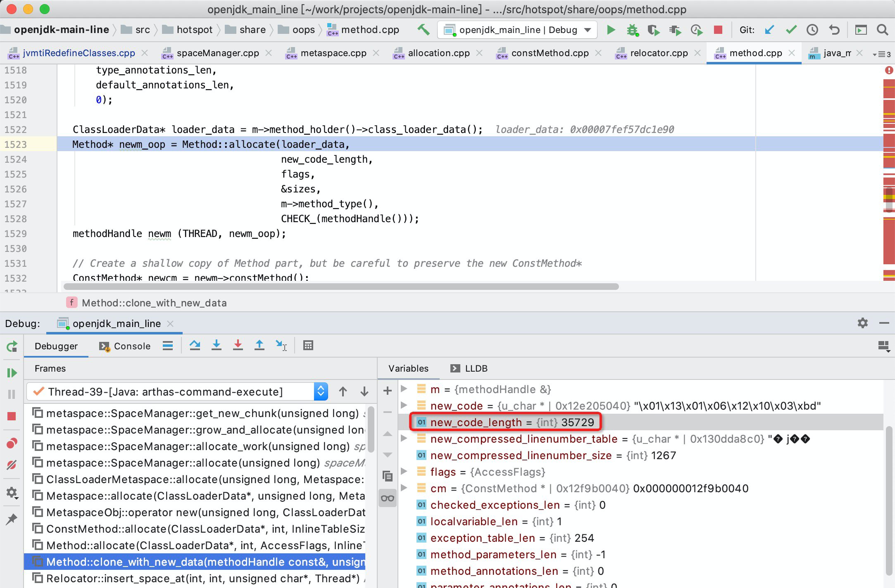Image resolution: width=895 pixels, height=588 pixels.
Task: Click Step Over in debugger toolbar
Action: (x=195, y=345)
